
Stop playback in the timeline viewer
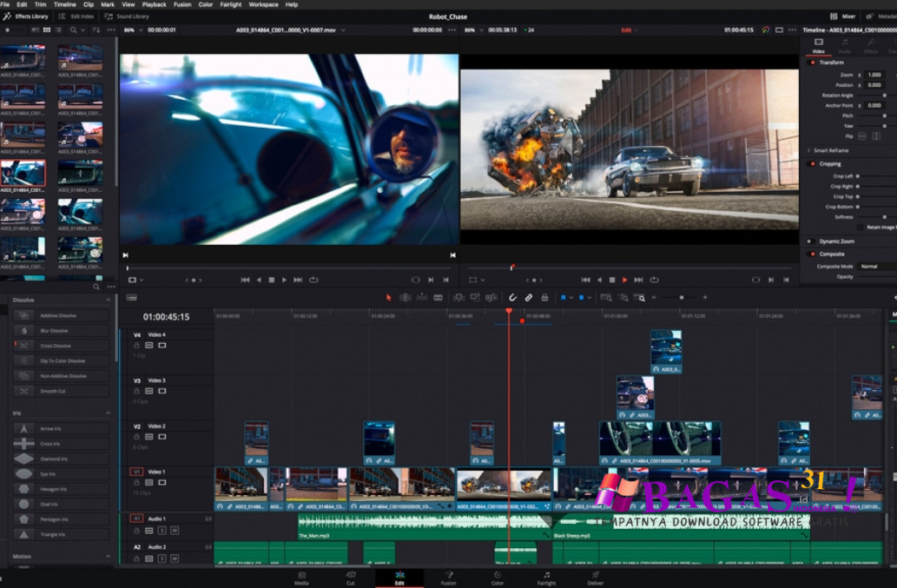612,280
